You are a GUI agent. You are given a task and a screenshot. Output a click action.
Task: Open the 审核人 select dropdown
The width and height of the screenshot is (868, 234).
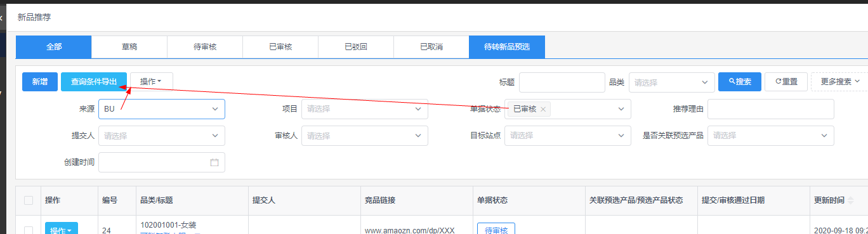(x=365, y=136)
